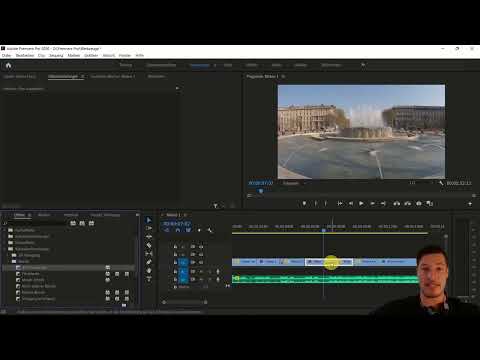The width and height of the screenshot is (480, 360).
Task: Expand the first folder in Effects panel
Action: pyautogui.click(x=5, y=230)
